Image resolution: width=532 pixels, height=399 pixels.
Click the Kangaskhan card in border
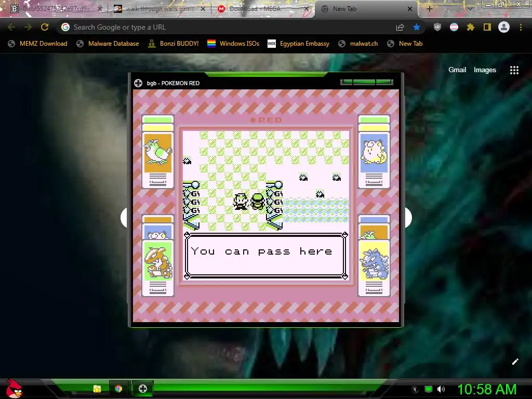(158, 268)
